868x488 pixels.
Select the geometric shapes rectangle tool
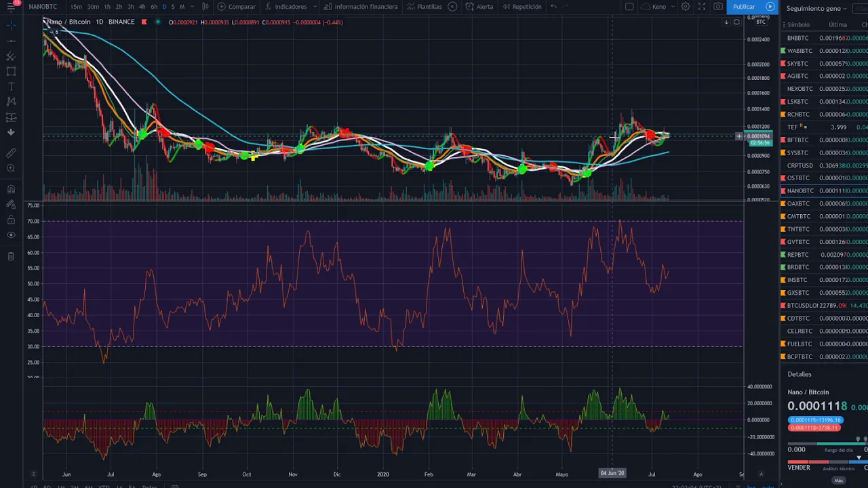(11, 71)
